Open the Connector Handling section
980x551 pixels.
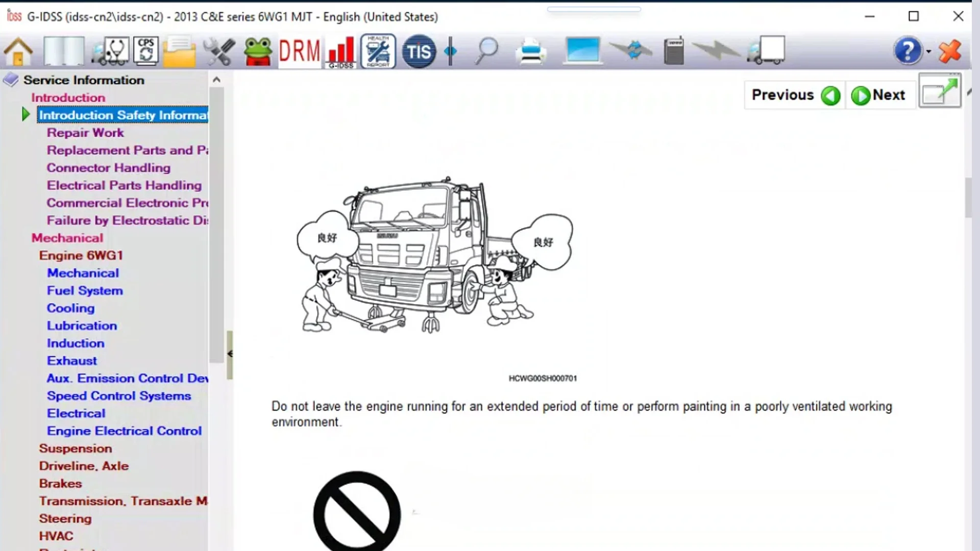point(108,168)
